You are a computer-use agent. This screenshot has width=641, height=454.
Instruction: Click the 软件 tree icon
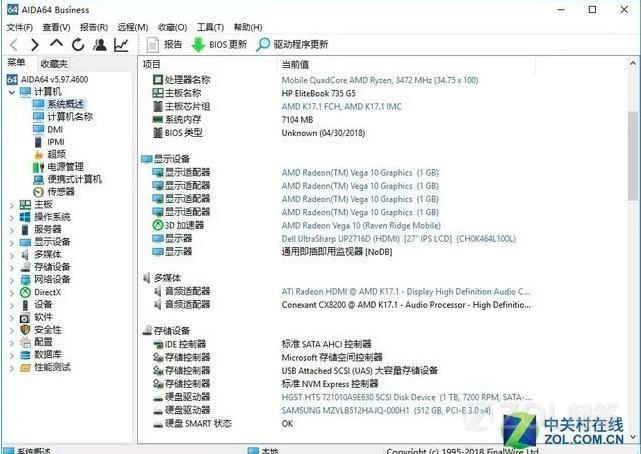pyautogui.click(x=25, y=318)
